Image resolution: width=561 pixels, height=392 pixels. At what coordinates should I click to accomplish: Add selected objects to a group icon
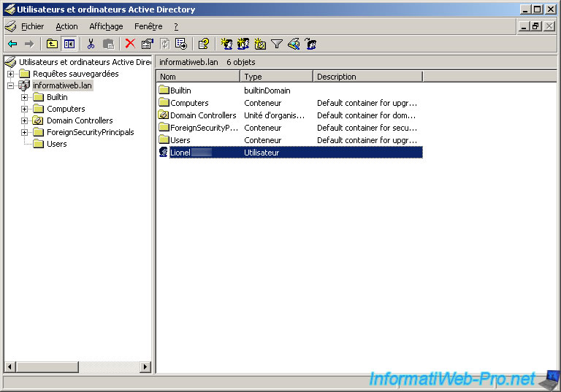point(310,44)
